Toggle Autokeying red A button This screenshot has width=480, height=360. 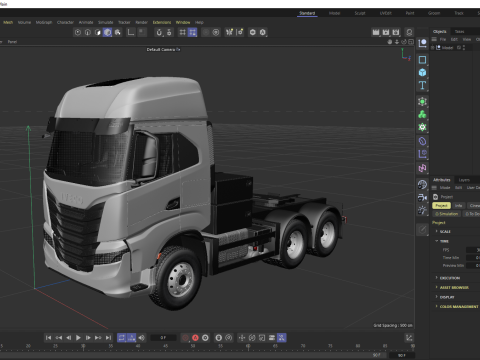195,338
